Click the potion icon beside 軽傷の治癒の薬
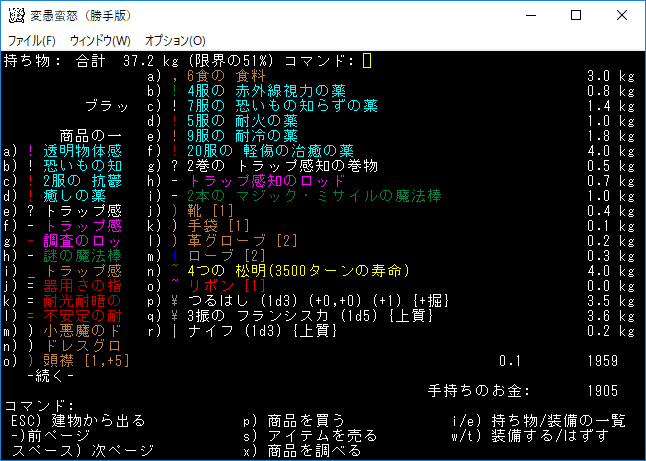646x461 pixels. (x=174, y=151)
